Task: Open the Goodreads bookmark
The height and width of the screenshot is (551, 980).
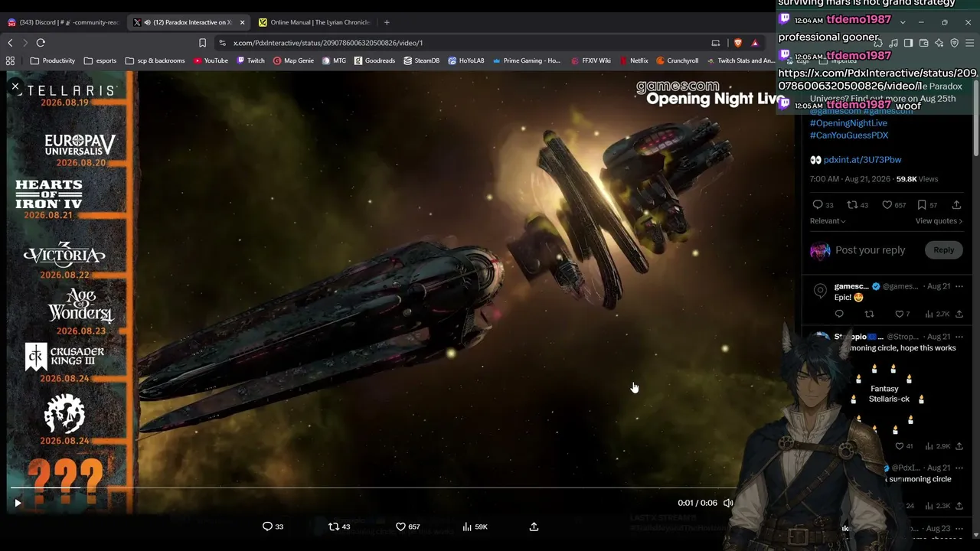Action: coord(374,60)
